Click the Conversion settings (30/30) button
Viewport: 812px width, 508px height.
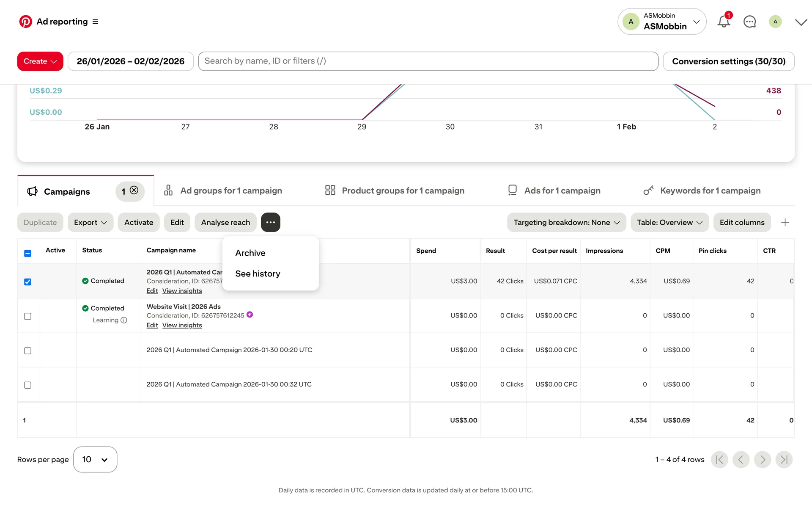728,61
